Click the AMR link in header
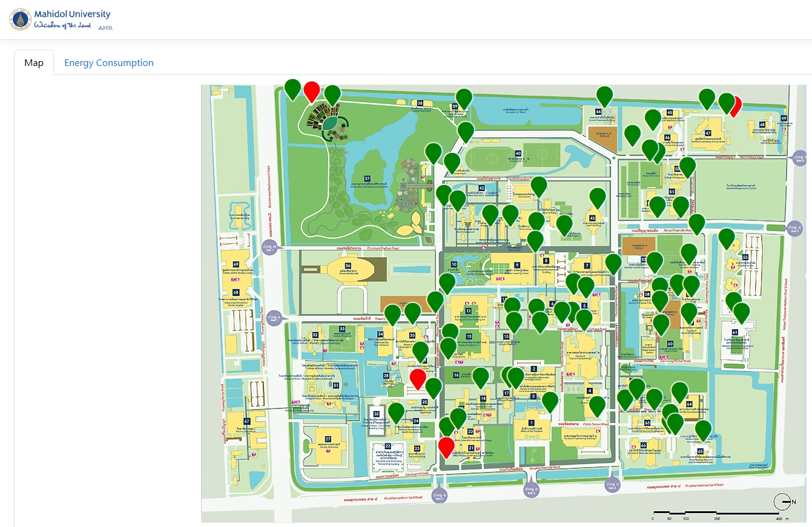812x527 pixels. click(x=105, y=28)
